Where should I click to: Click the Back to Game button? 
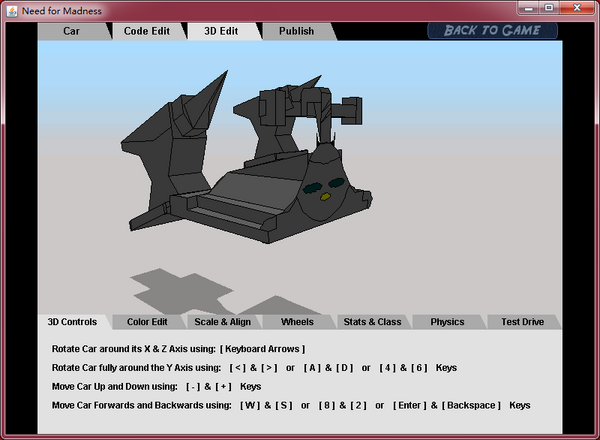[492, 30]
